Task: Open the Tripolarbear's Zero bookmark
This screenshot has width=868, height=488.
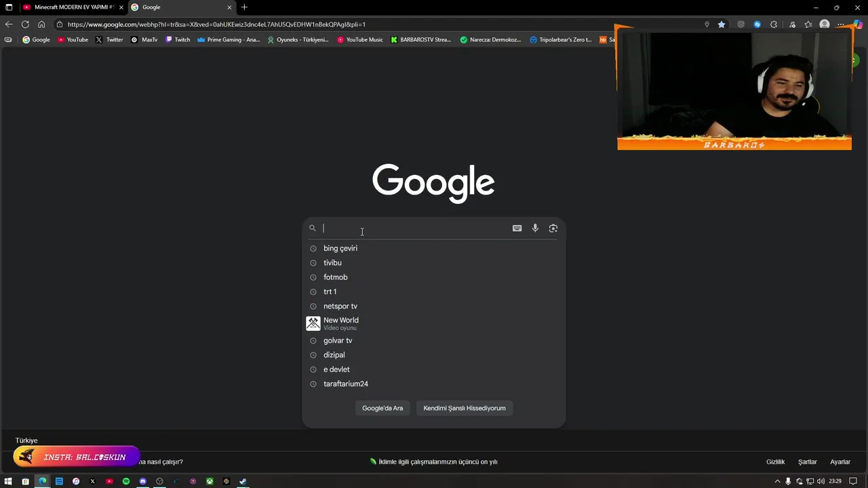Action: click(561, 40)
